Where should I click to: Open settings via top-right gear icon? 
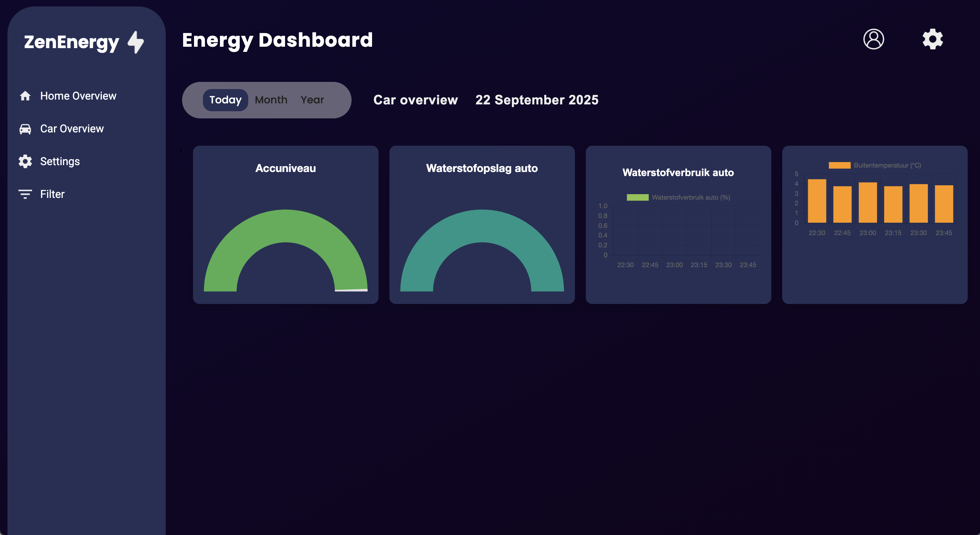click(933, 39)
